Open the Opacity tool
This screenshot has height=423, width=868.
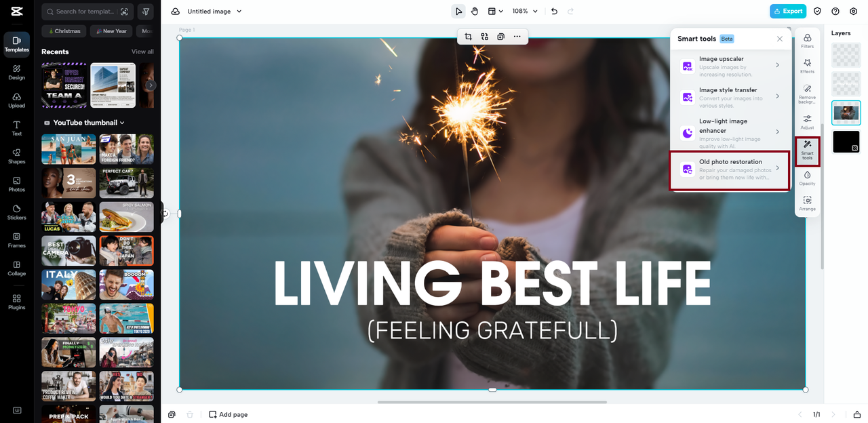[x=807, y=178]
